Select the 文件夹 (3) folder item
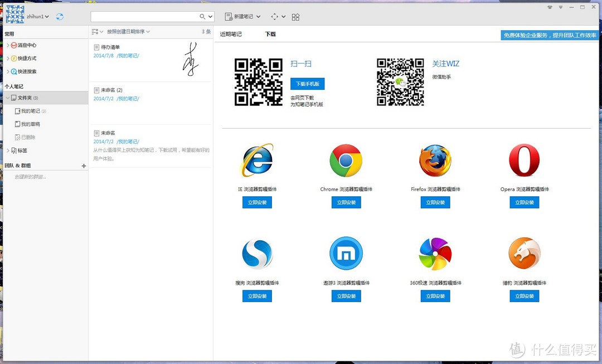Viewport: 602px width, 364px height. [46, 98]
